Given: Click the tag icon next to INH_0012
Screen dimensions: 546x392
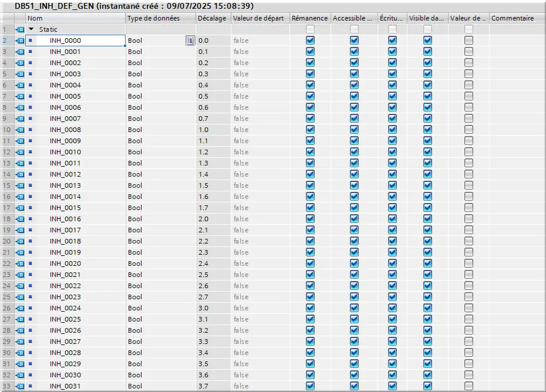Looking at the screenshot, I should click(x=20, y=174).
